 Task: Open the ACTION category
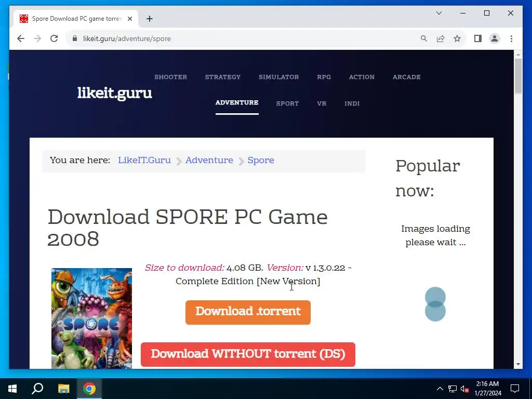point(362,77)
